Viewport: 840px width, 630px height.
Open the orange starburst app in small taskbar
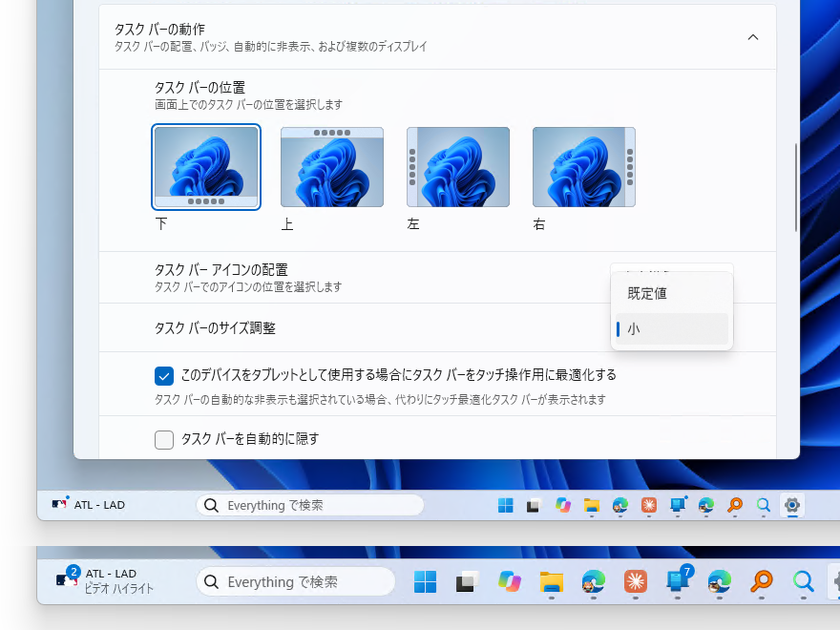pos(649,505)
